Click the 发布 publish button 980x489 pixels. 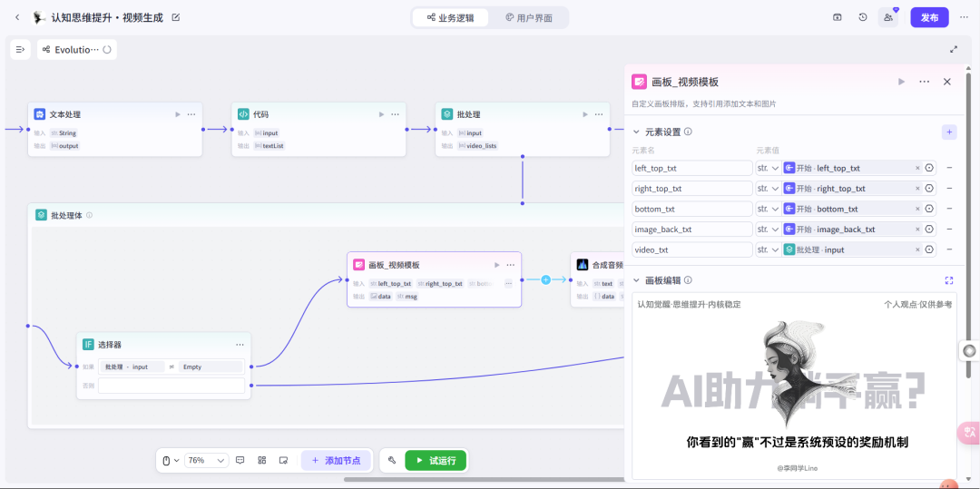click(929, 17)
